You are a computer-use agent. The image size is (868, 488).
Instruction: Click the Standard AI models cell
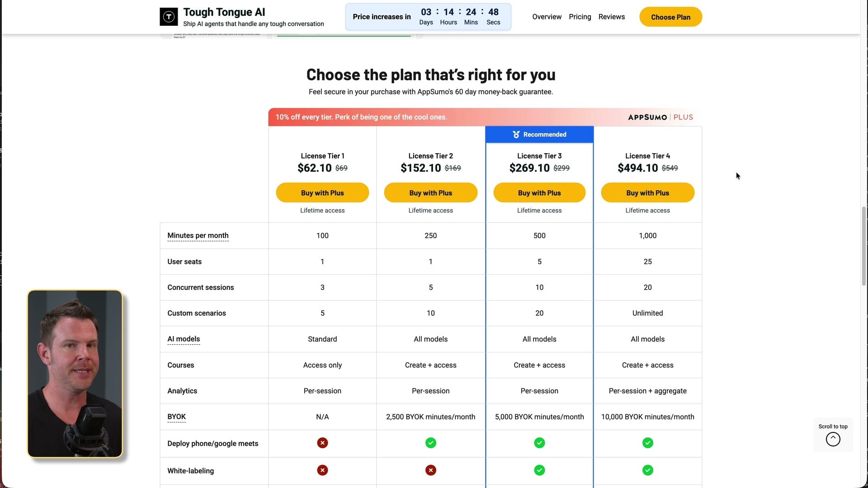[322, 339]
